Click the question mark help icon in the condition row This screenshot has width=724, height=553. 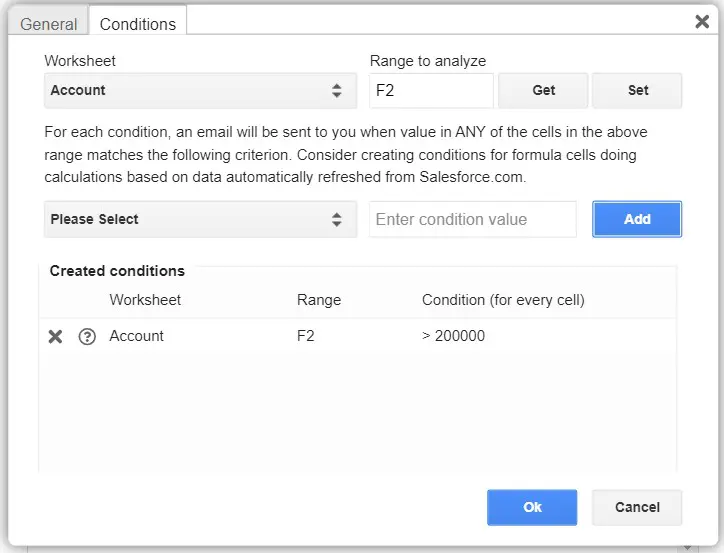click(87, 337)
